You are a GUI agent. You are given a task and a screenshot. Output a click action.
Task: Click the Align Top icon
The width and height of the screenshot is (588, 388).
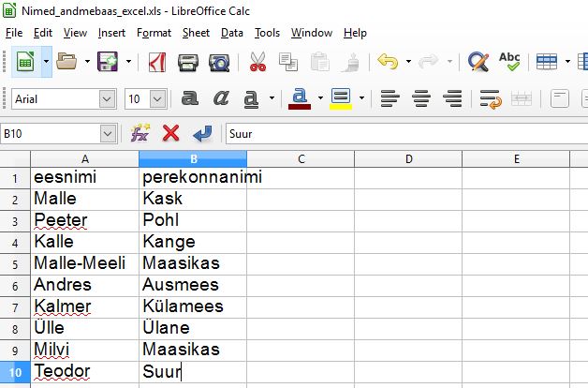560,99
